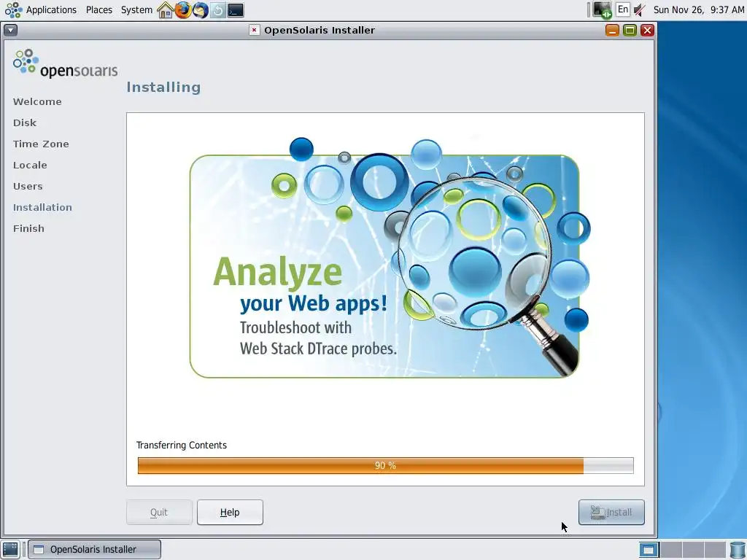Screen dimensions: 747x560
Task: Switch to the third workspace
Action: point(693,550)
